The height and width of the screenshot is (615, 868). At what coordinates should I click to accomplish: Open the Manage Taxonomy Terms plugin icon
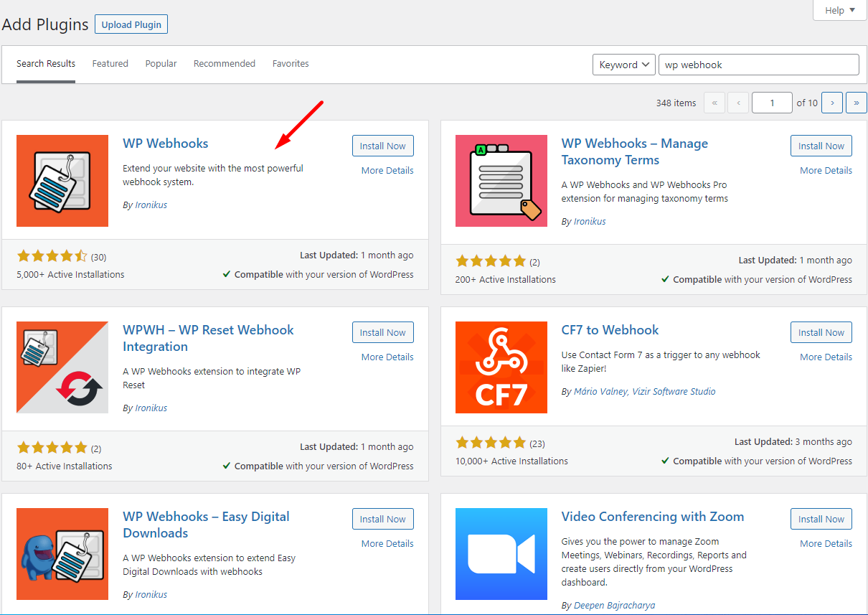[501, 181]
